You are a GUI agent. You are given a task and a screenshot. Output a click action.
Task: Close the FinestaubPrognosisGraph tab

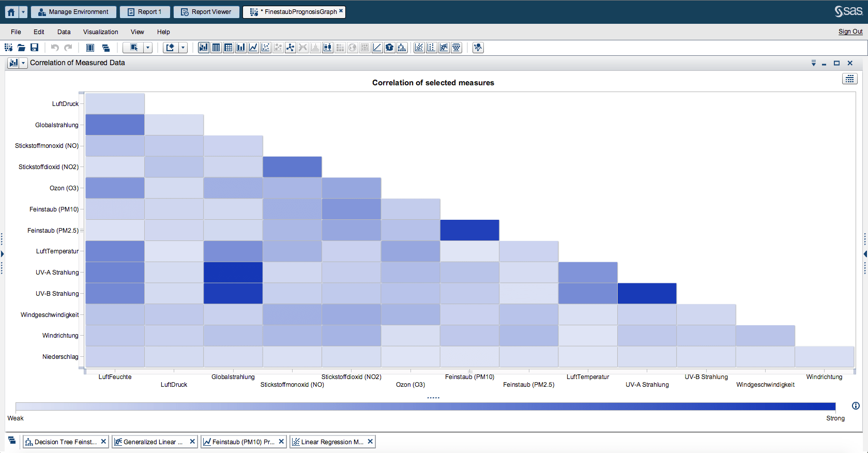341,11
